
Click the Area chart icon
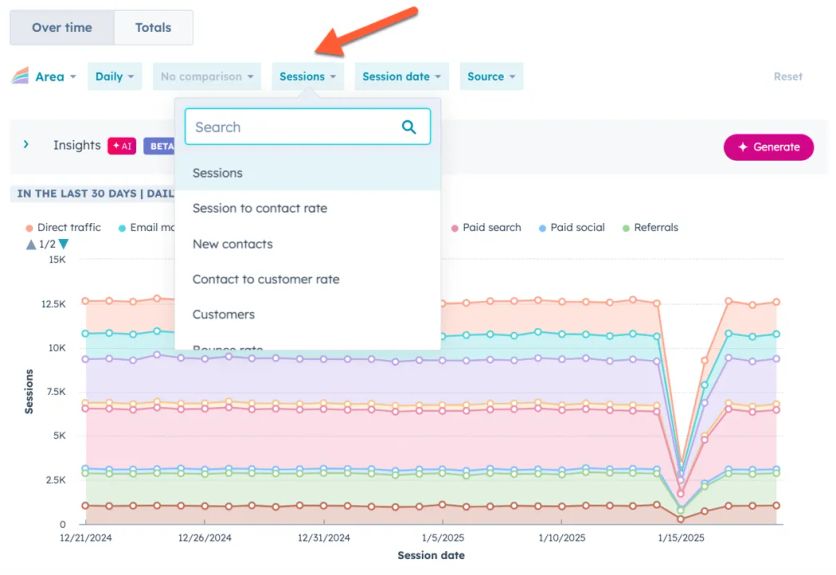pyautogui.click(x=20, y=76)
